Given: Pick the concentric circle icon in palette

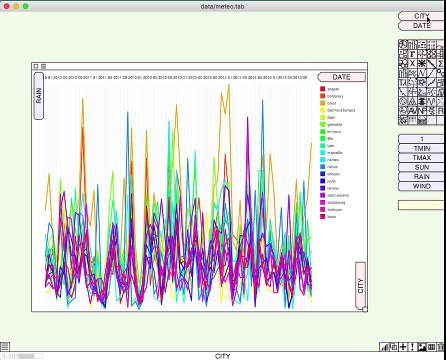Looking at the screenshot, I should tap(403, 102).
